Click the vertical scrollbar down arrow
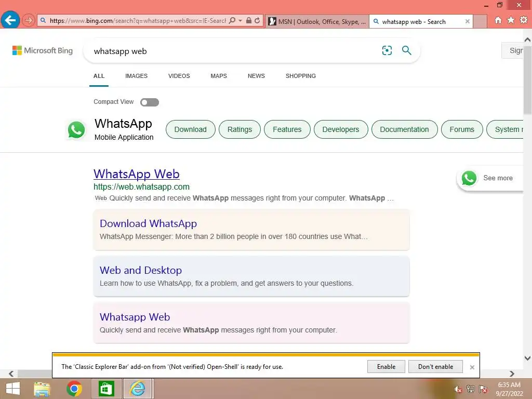This screenshot has width=532, height=399. (528, 358)
